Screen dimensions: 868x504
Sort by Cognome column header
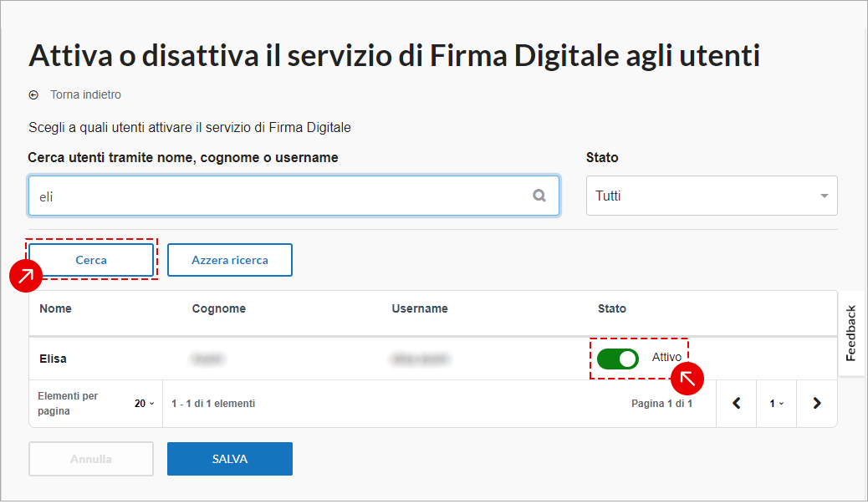[218, 308]
